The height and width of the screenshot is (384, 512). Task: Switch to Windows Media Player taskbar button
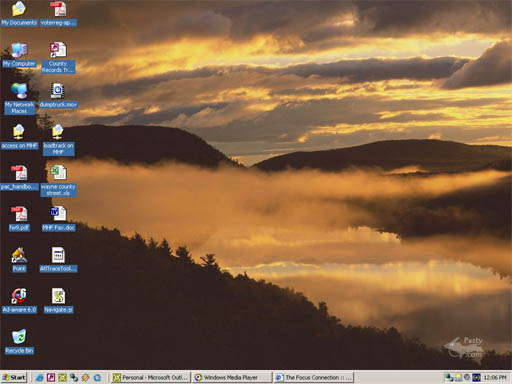pos(232,377)
